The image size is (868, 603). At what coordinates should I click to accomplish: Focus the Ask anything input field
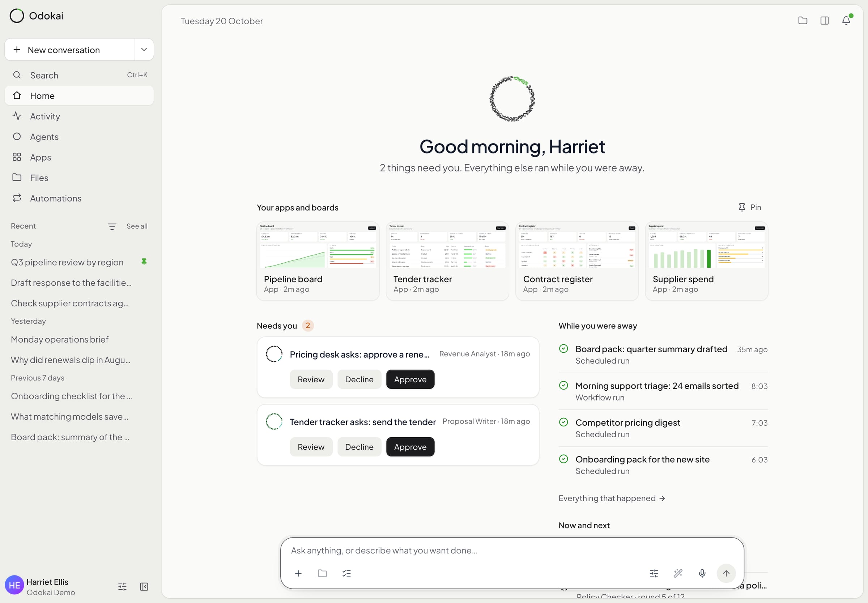click(x=512, y=550)
